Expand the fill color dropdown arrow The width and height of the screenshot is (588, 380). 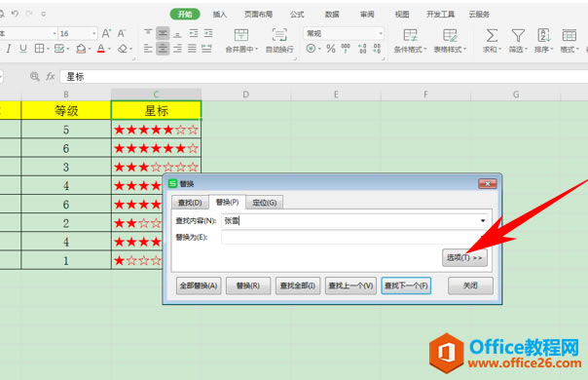click(x=90, y=49)
